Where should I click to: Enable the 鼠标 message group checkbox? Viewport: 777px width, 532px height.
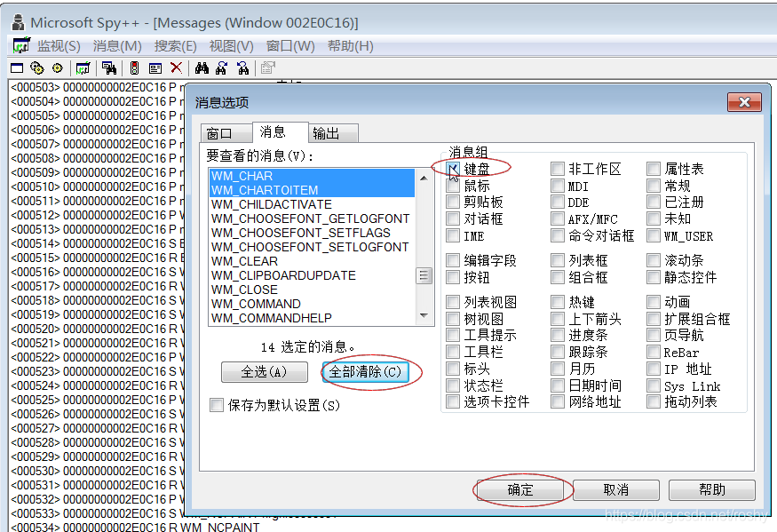tap(453, 186)
